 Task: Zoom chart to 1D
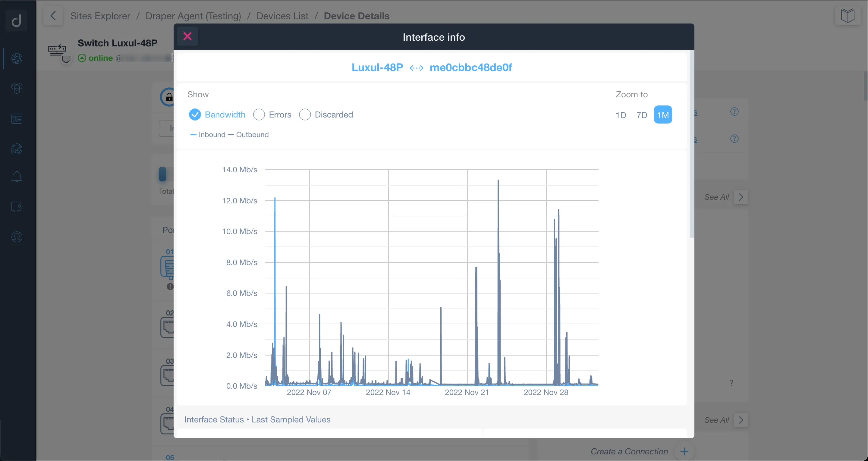pyautogui.click(x=620, y=115)
